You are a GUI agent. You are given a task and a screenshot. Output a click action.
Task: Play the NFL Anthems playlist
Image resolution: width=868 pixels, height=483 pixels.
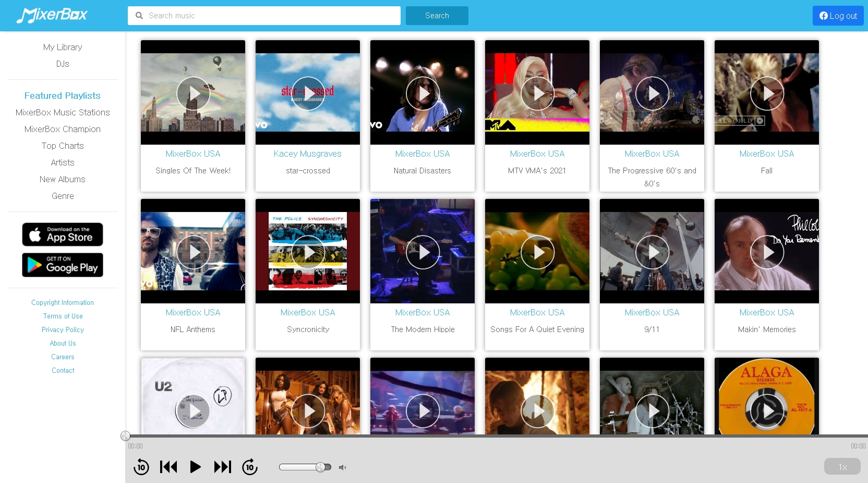pos(193,252)
